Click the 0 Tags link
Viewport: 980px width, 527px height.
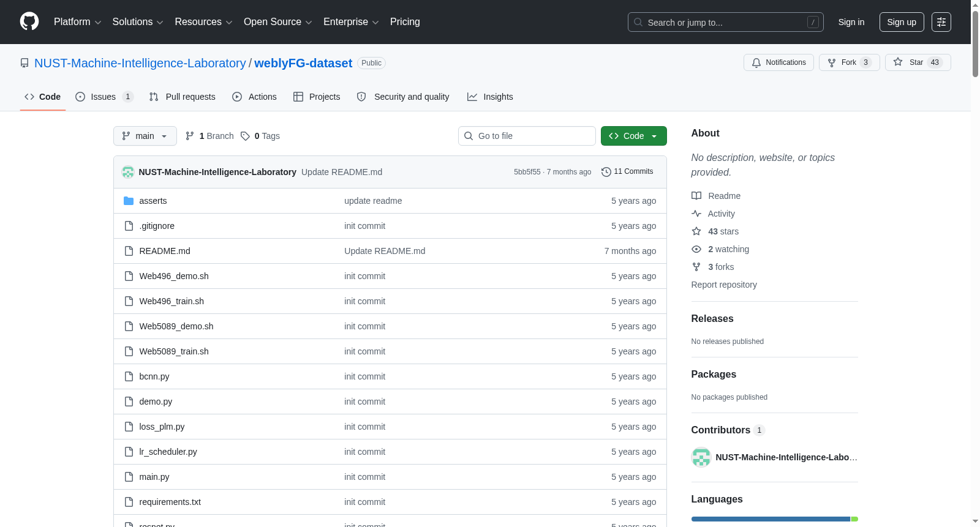coord(260,136)
